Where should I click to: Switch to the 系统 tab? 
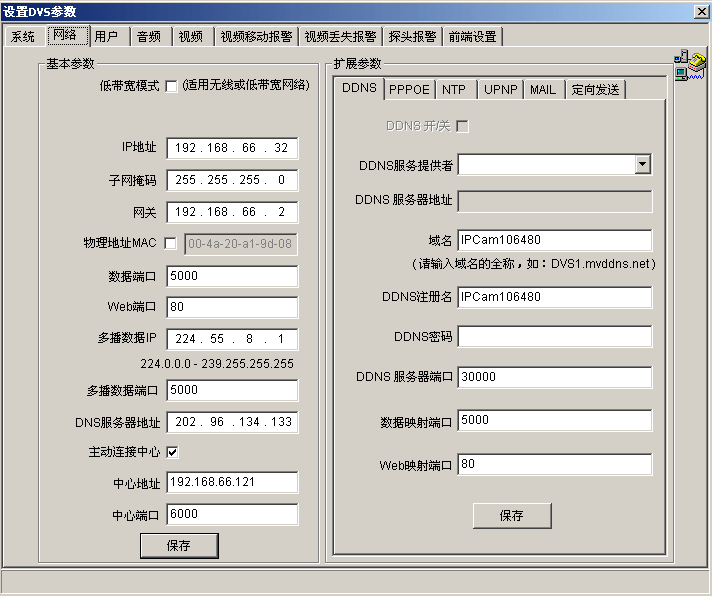pos(23,36)
